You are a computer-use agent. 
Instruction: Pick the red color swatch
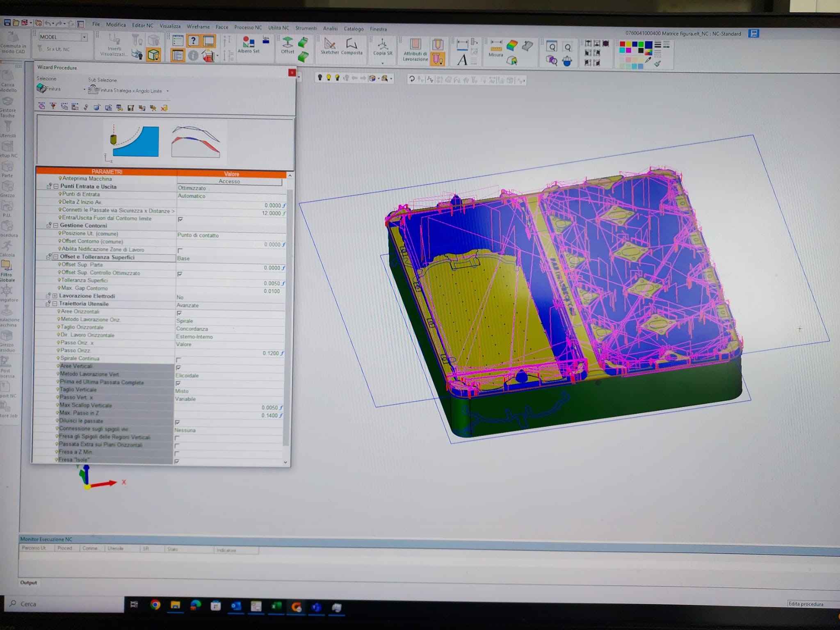(622, 44)
